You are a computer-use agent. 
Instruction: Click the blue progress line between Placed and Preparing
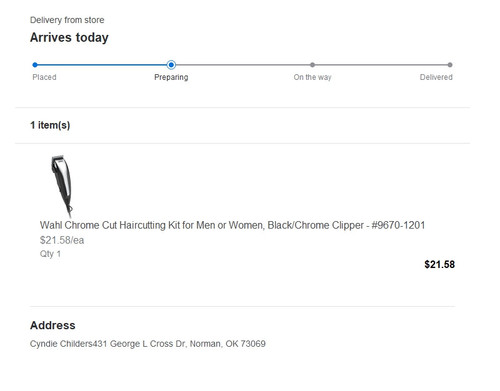click(102, 65)
